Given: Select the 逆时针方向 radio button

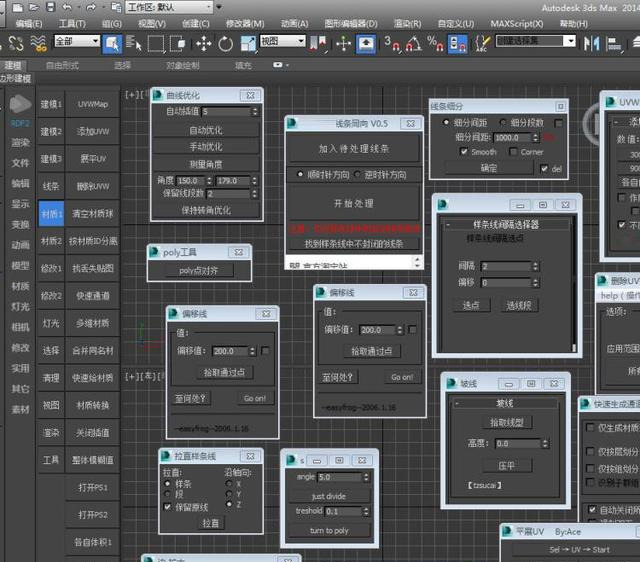Looking at the screenshot, I should point(359,174).
